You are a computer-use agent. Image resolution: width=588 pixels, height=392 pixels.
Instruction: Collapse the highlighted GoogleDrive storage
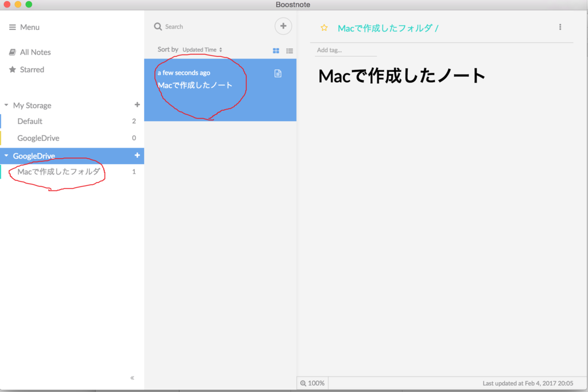(6, 156)
